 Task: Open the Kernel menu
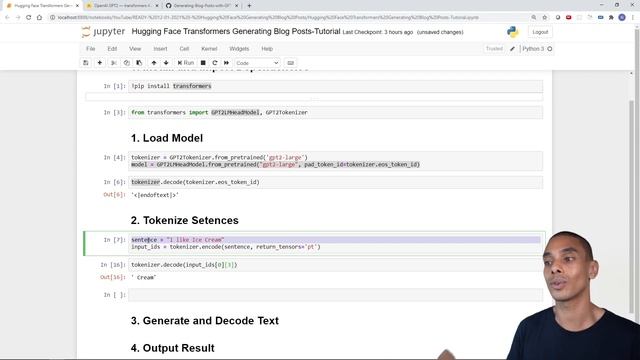pos(209,49)
